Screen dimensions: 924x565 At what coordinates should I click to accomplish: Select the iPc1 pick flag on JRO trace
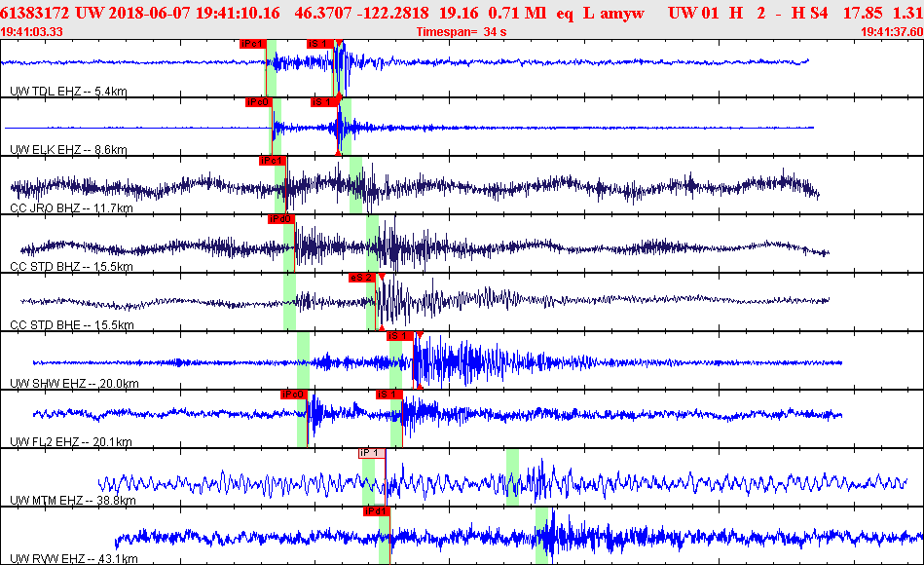click(x=273, y=161)
